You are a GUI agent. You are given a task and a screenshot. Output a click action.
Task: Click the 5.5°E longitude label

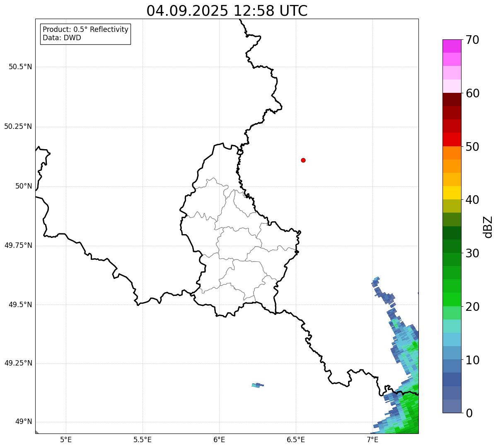click(143, 440)
